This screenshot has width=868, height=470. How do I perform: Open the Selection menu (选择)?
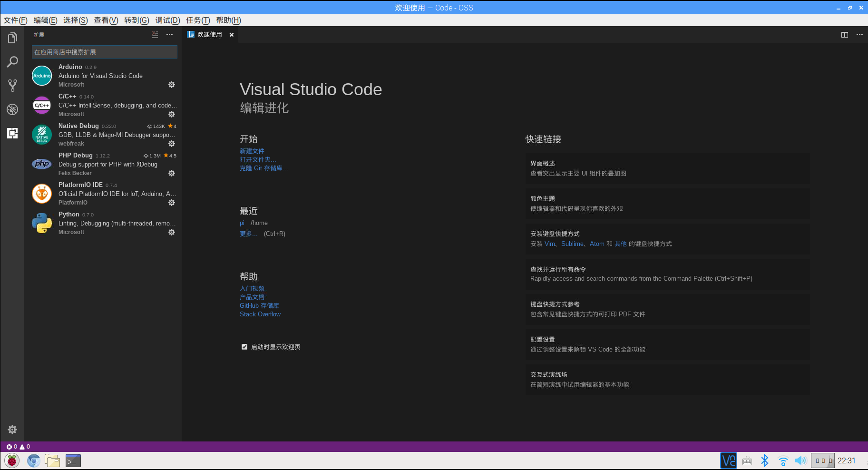coord(76,20)
